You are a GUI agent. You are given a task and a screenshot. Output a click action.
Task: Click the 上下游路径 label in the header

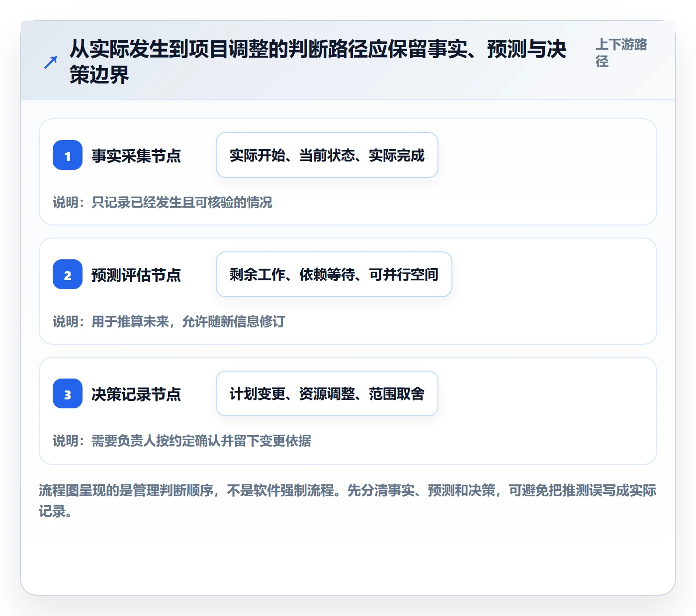[621, 53]
